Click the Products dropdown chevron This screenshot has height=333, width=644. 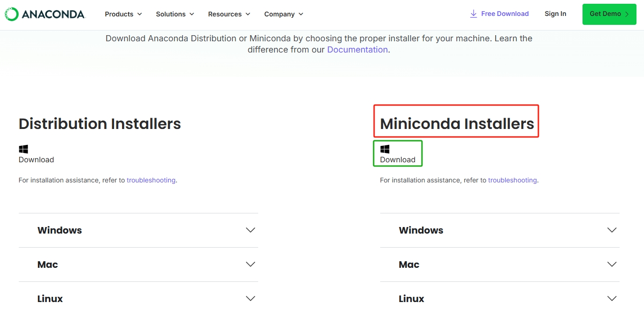coord(139,14)
